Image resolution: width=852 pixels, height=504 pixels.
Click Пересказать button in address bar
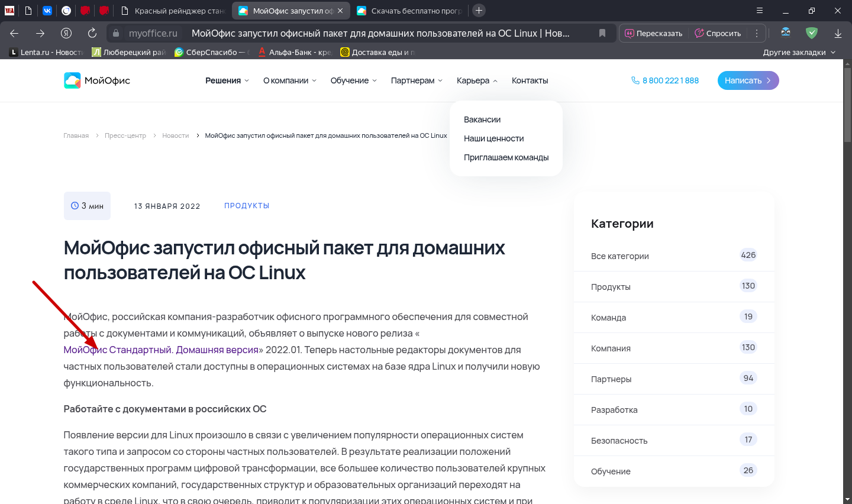[654, 33]
